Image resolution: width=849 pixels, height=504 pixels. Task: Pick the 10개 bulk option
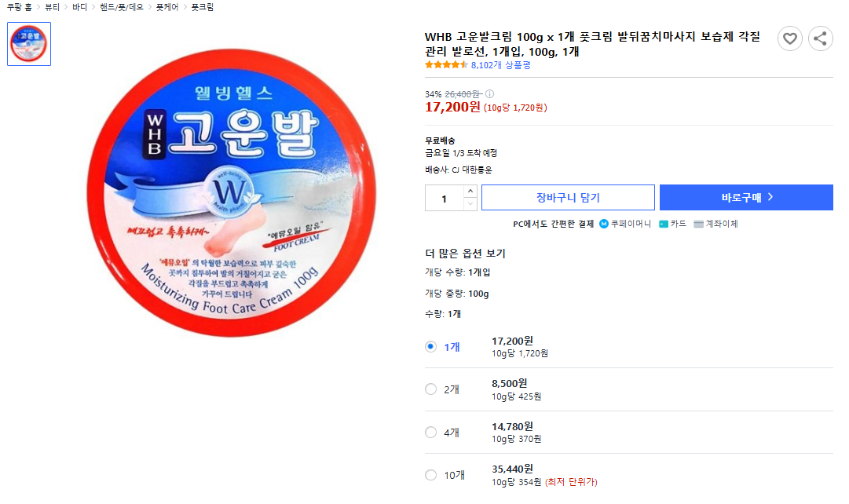coord(430,474)
